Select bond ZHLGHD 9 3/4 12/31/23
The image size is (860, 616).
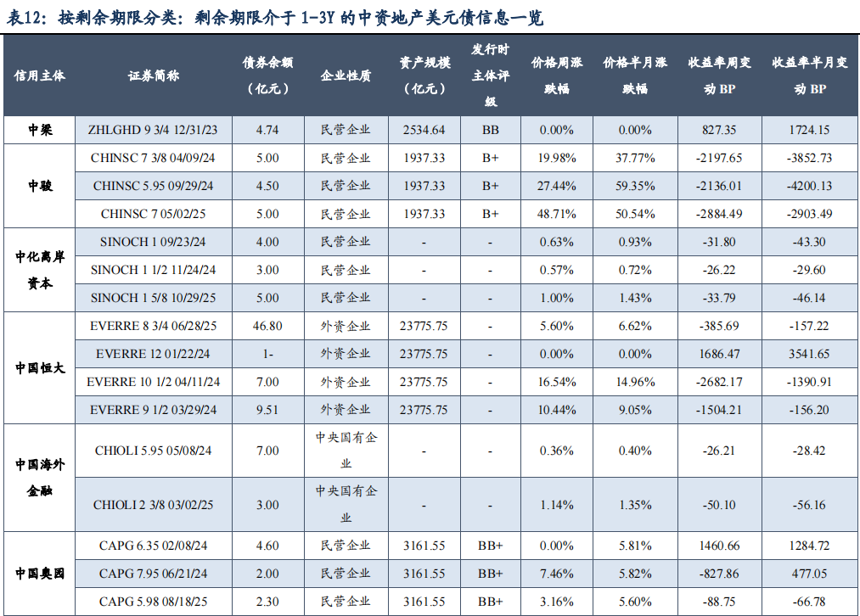153,130
